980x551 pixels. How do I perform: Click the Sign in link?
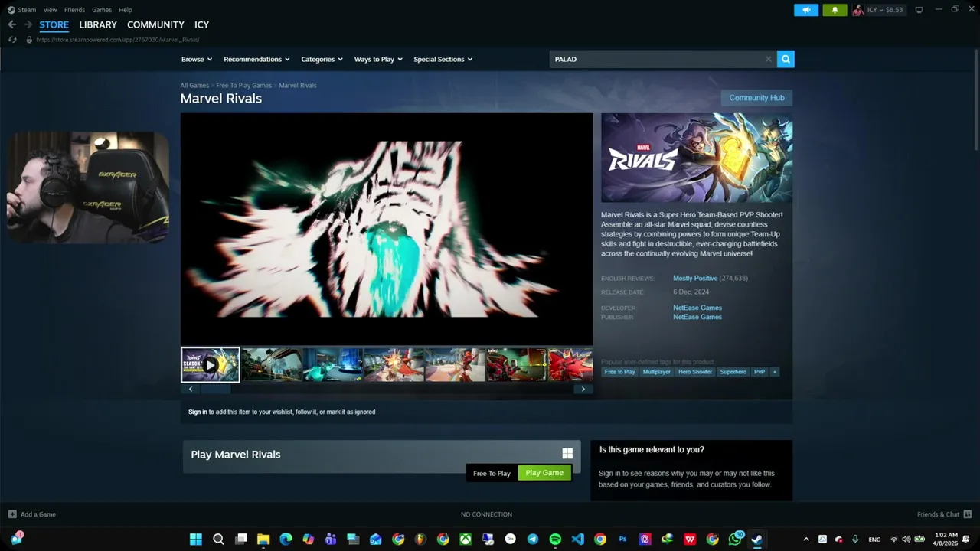point(198,412)
